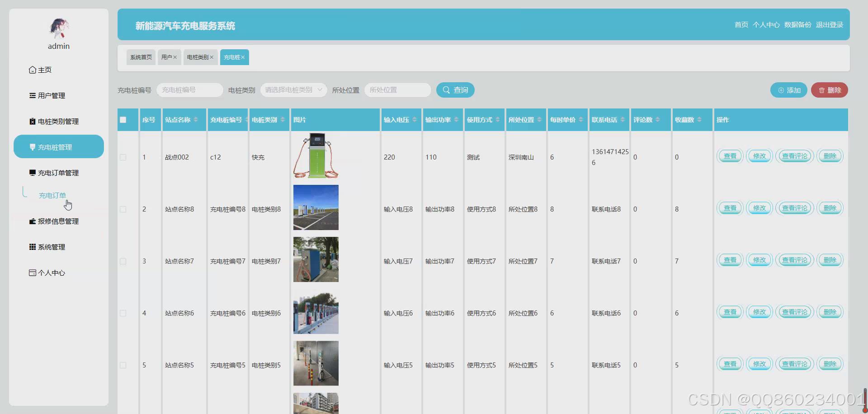Open 系统管理 in sidebar

[x=47, y=247]
